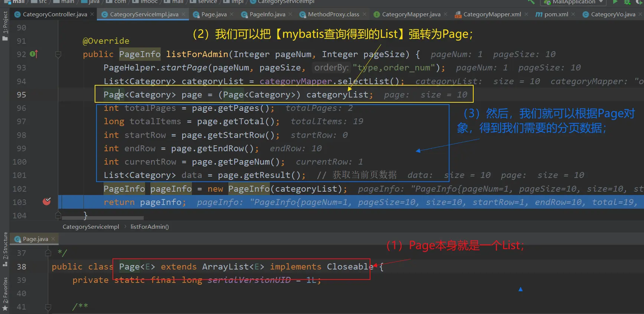Click getTotal() on line 97
Screen dimensions: 644x314
point(249,121)
